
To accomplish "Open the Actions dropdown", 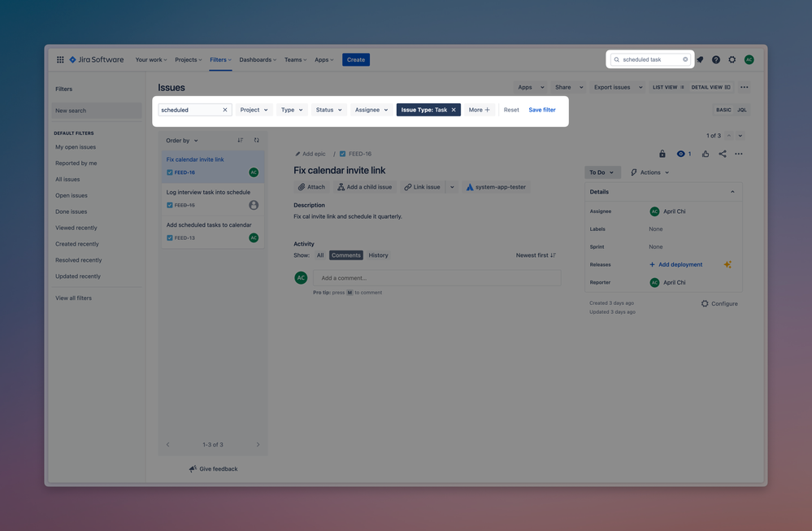I will coord(649,172).
